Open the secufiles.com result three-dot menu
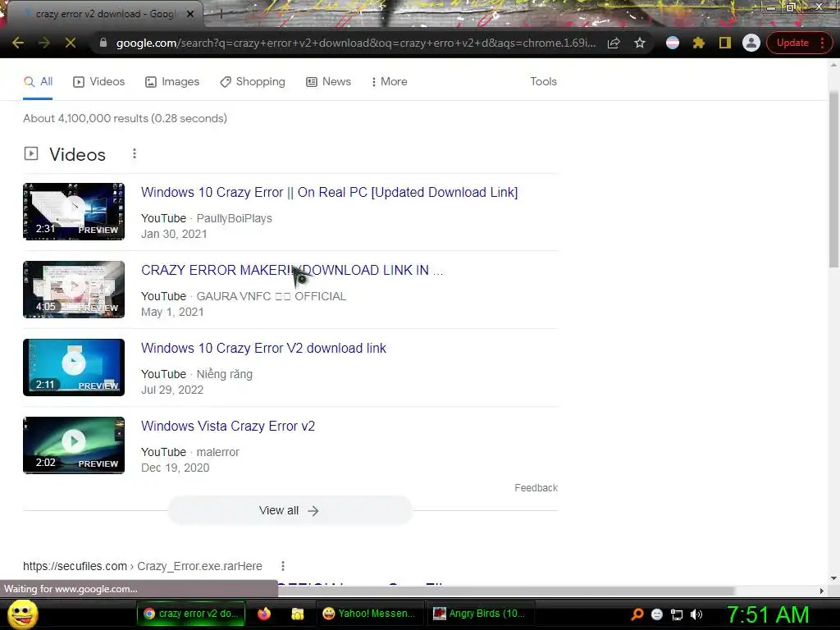 pos(283,566)
